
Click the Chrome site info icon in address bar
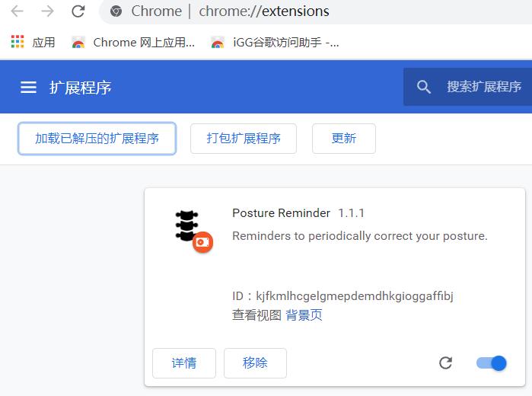tap(116, 11)
